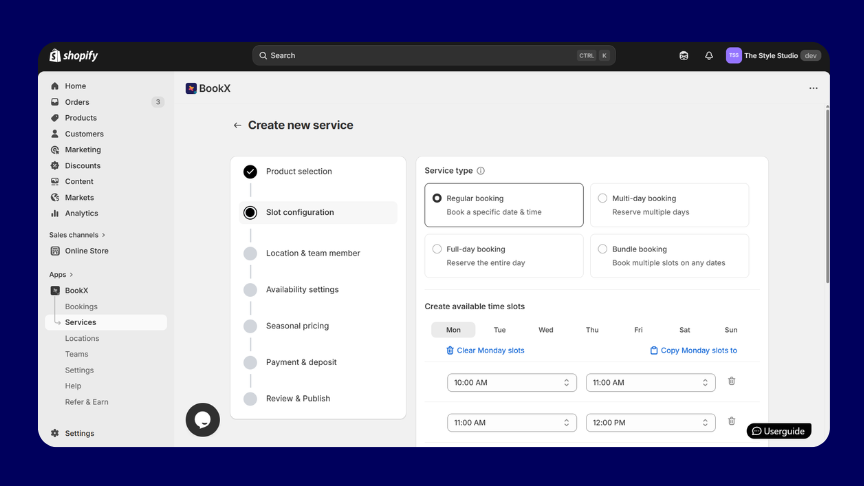Open Locations in the BookX sidebar menu
The width and height of the screenshot is (864, 486).
click(82, 338)
